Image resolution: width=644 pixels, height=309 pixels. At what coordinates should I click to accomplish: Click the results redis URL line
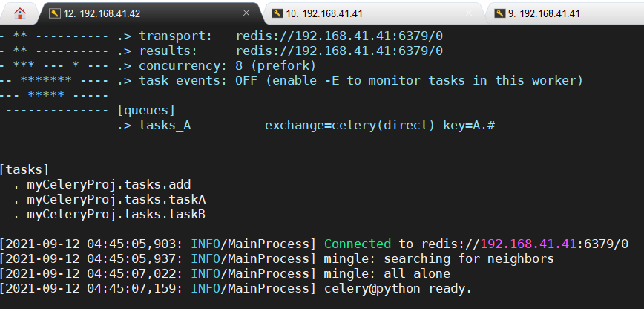[339, 51]
